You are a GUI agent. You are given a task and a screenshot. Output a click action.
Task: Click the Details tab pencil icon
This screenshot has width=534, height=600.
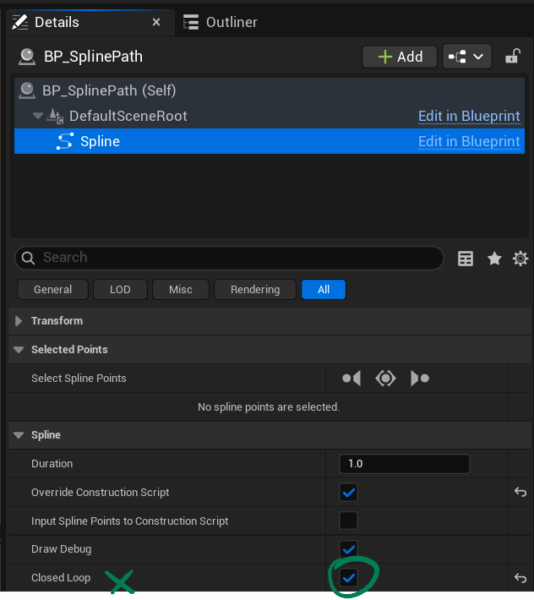(20, 22)
